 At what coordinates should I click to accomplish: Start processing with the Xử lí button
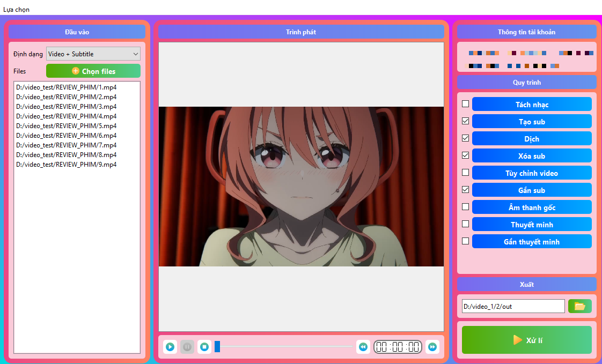pyautogui.click(x=526, y=340)
